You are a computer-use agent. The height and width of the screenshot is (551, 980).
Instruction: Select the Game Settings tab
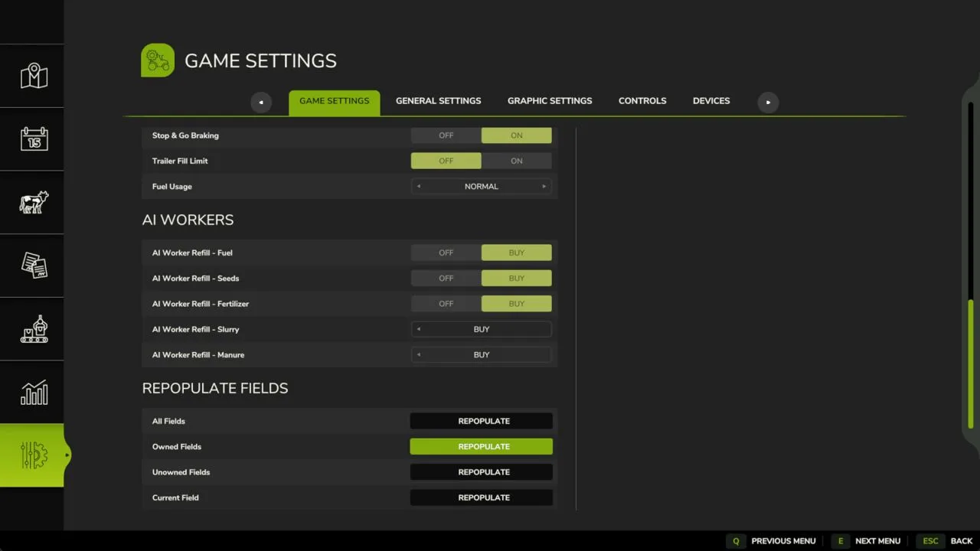[334, 103]
